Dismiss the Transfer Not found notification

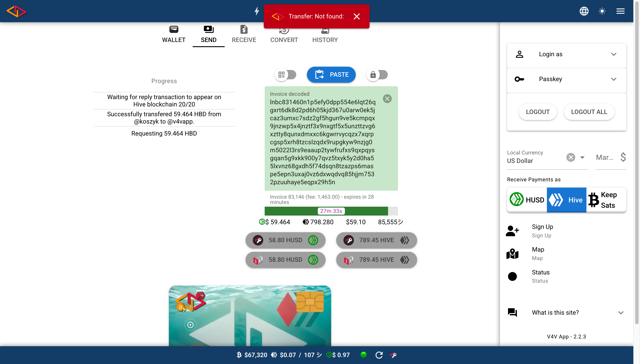[356, 16]
